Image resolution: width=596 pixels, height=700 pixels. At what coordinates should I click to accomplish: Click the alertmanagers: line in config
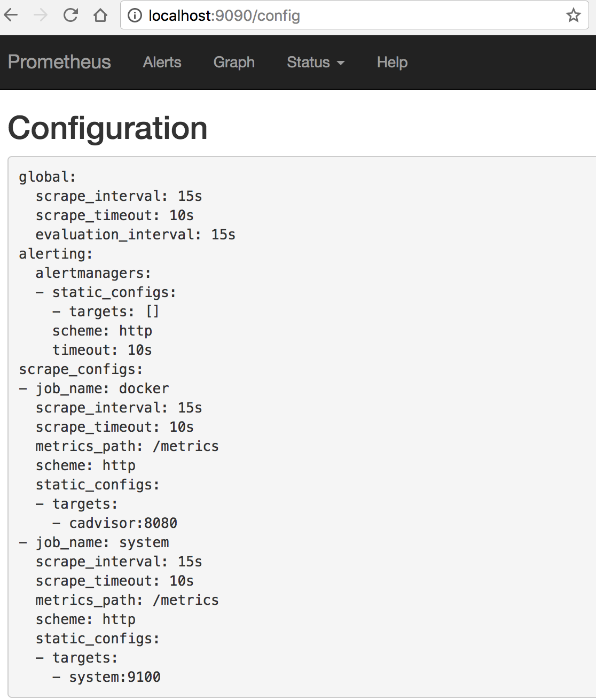tap(93, 273)
